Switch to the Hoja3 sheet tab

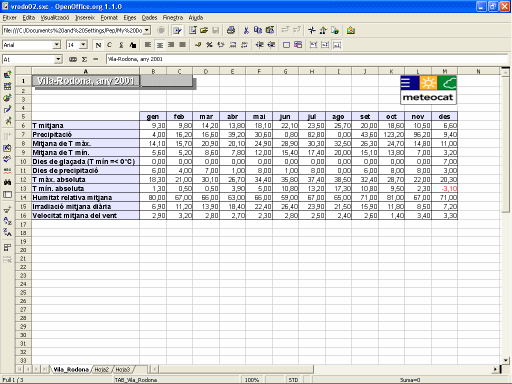tap(123, 369)
